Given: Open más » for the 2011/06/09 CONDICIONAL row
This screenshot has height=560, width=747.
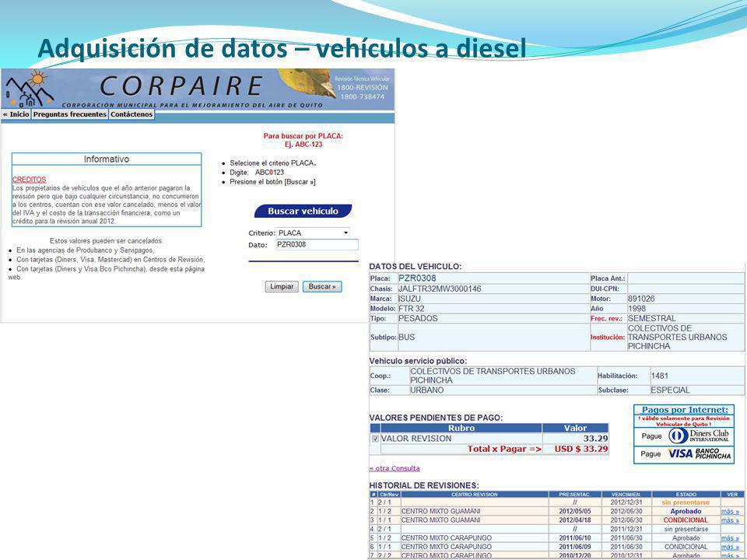Looking at the screenshot, I should [730, 547].
